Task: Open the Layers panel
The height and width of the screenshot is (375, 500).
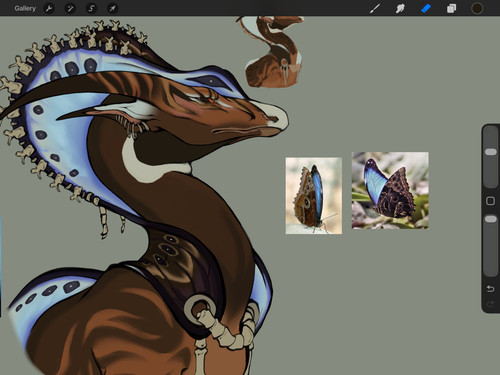Action: click(x=451, y=8)
